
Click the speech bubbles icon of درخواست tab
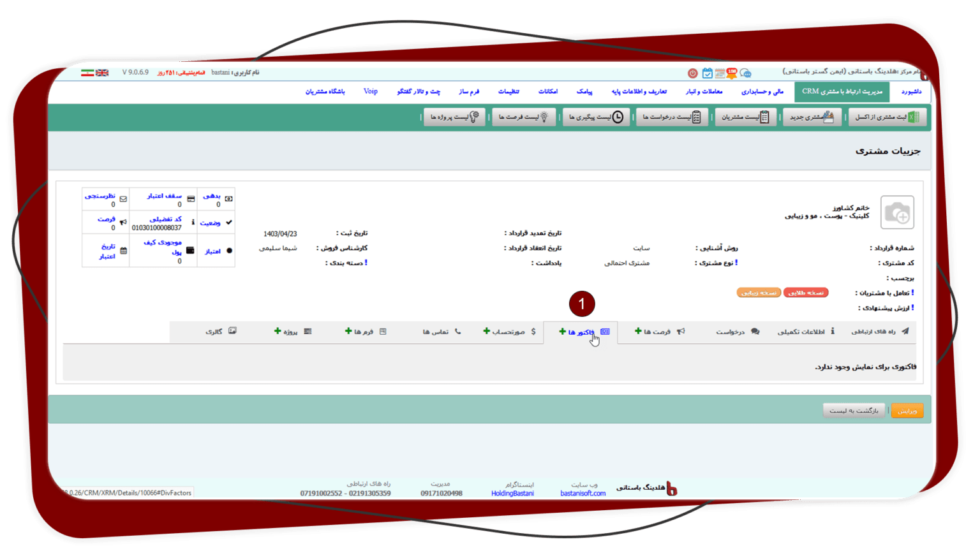755,331
